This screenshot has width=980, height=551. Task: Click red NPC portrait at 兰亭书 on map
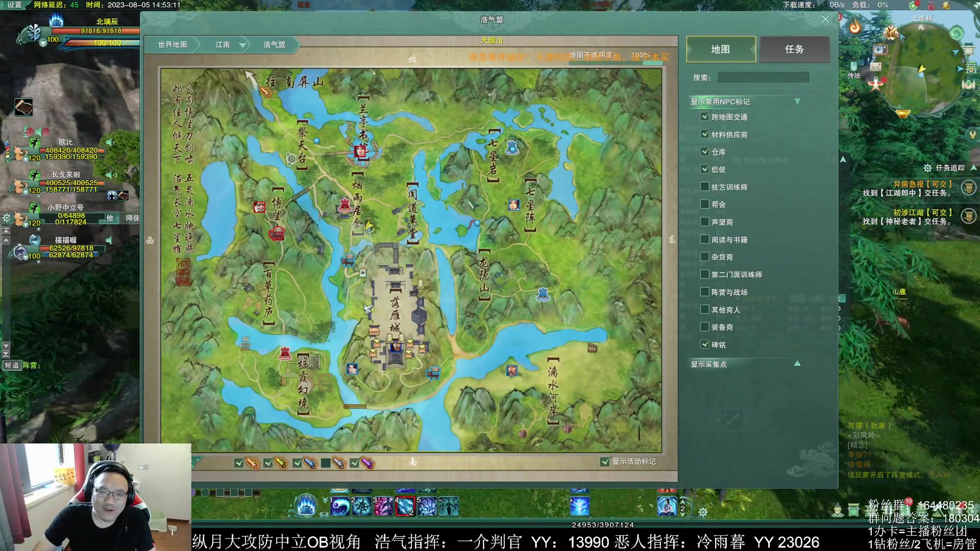click(x=360, y=151)
